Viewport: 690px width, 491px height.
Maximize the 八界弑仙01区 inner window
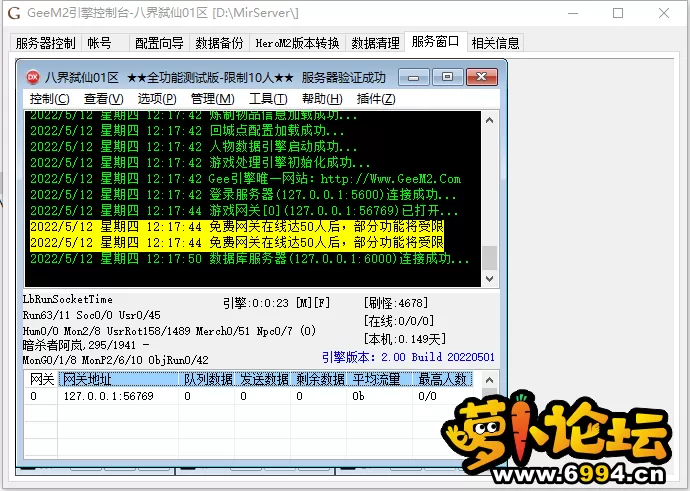click(x=448, y=77)
